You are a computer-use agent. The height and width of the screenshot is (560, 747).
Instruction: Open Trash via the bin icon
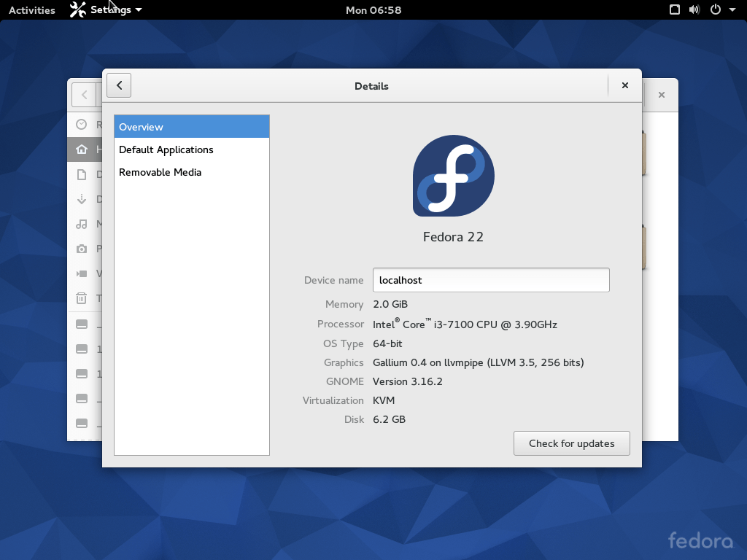point(82,298)
